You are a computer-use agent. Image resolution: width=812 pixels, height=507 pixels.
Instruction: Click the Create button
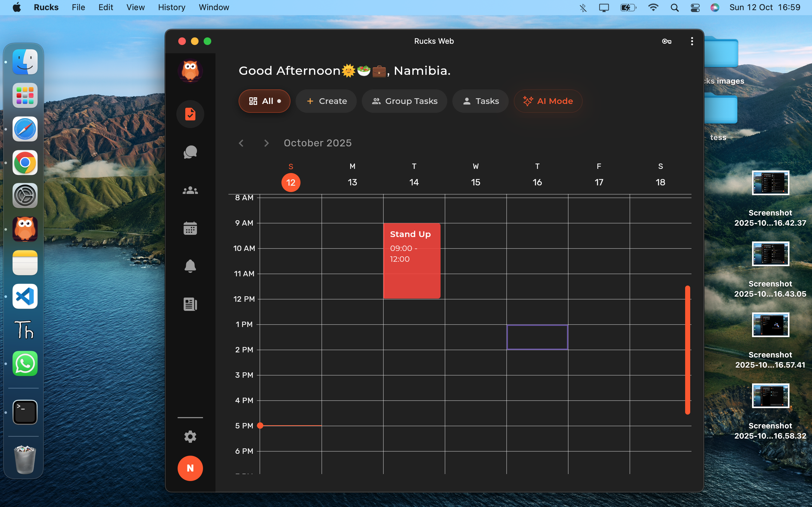point(326,101)
